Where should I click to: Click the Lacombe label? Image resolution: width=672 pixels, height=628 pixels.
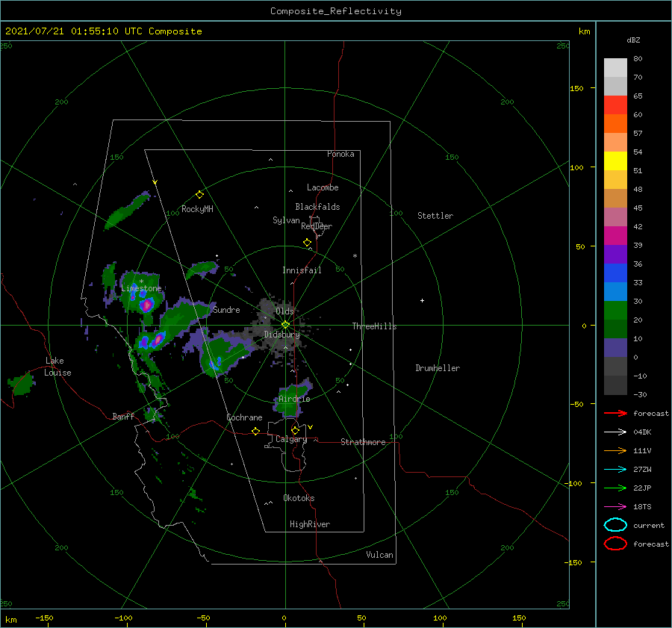[x=323, y=187]
